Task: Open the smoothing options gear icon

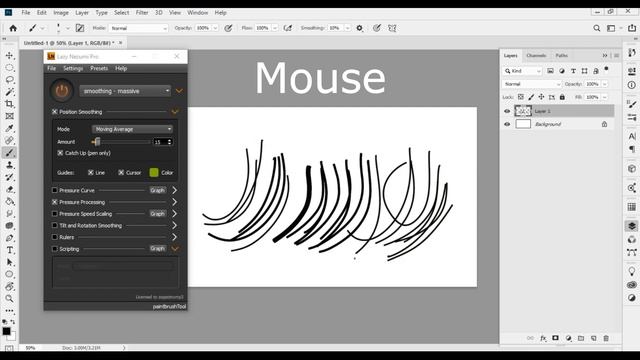Action: (360, 28)
